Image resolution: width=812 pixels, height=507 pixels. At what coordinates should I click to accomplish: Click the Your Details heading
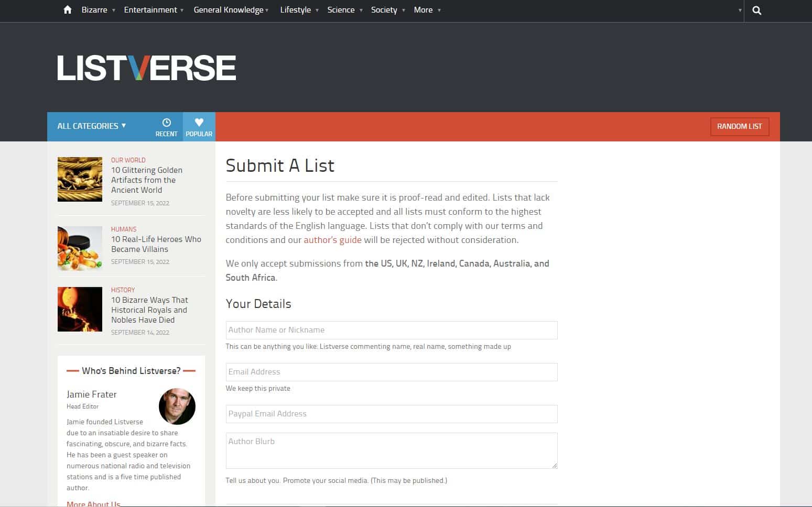258,304
